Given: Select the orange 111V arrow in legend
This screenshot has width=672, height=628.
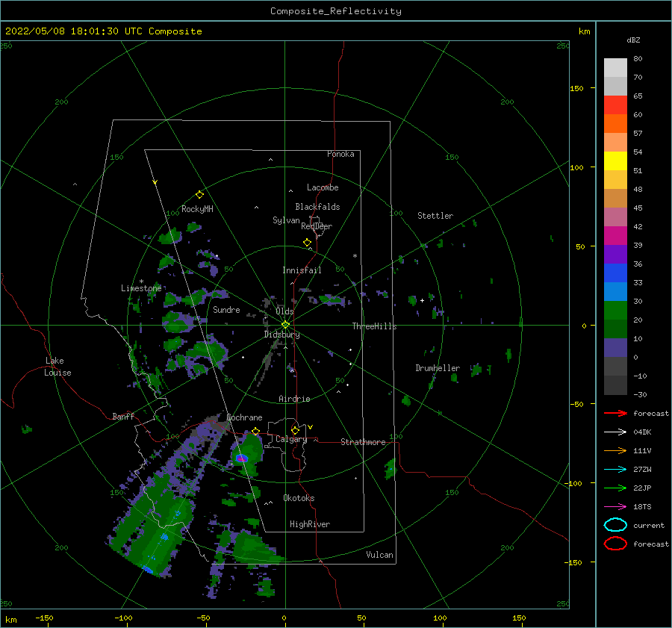Looking at the screenshot, I should [x=615, y=450].
